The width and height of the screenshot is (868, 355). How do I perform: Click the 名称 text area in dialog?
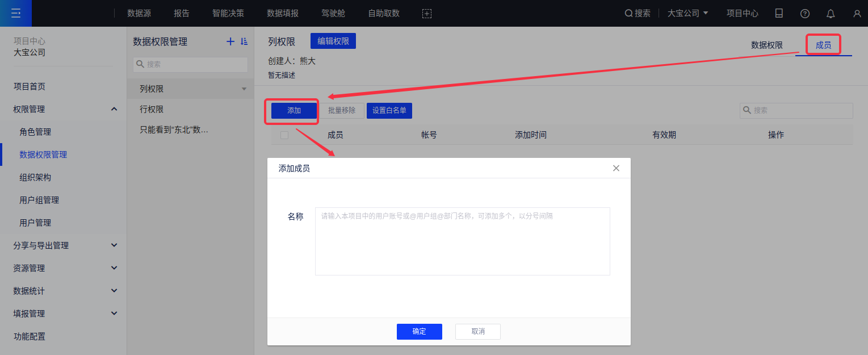tap(462, 241)
